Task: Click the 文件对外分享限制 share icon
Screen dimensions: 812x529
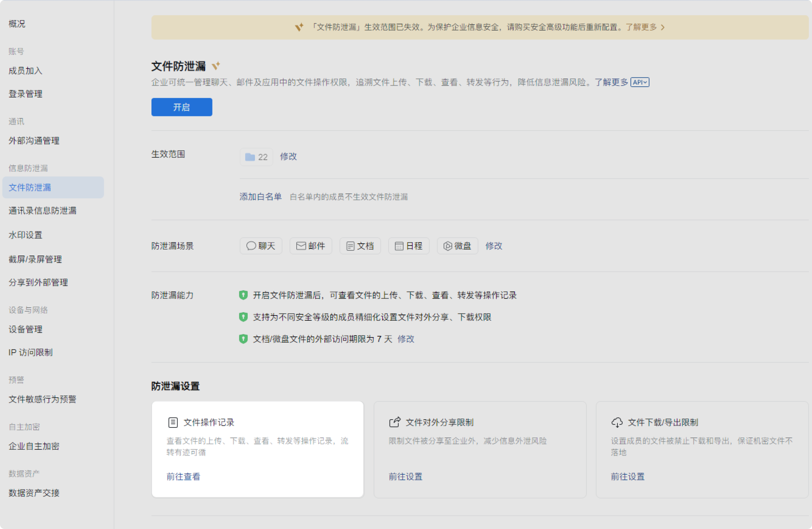Action: [395, 422]
